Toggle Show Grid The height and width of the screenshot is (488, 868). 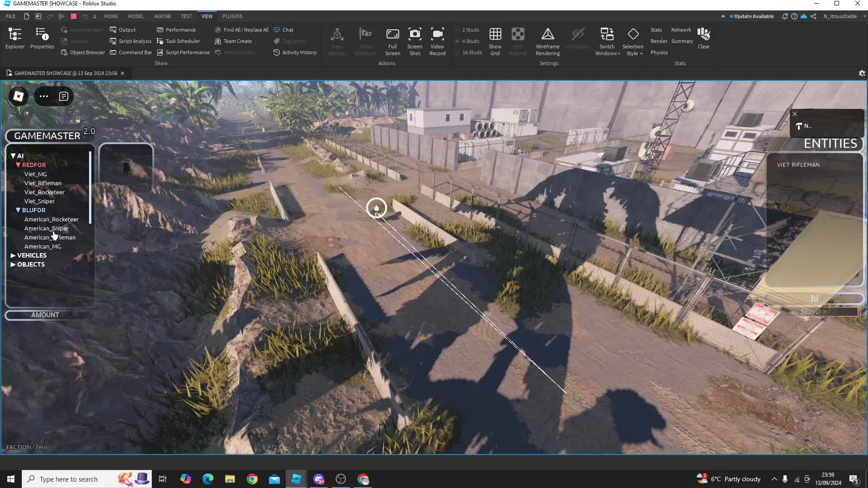click(x=495, y=41)
